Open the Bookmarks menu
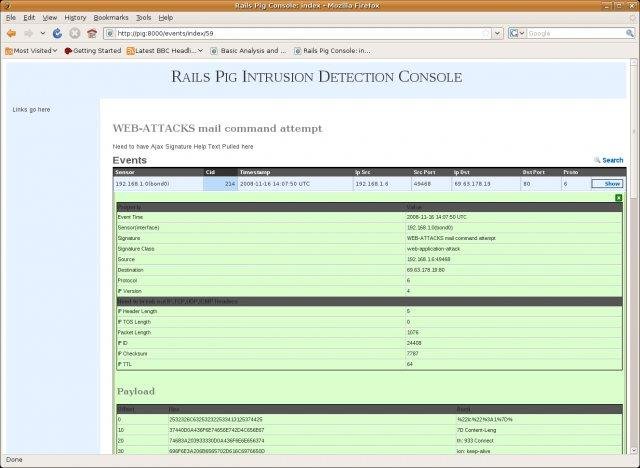 [x=111, y=18]
